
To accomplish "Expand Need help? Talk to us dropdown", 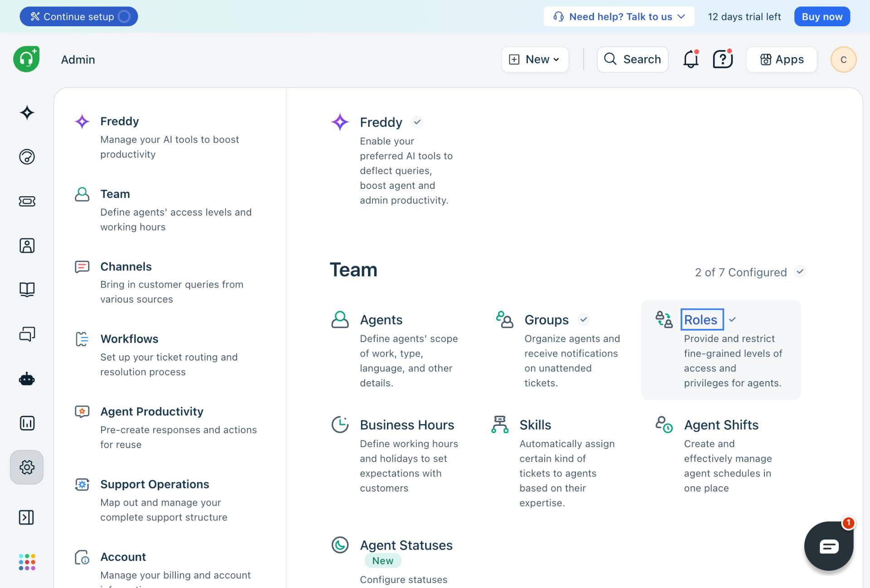I will pos(619,17).
